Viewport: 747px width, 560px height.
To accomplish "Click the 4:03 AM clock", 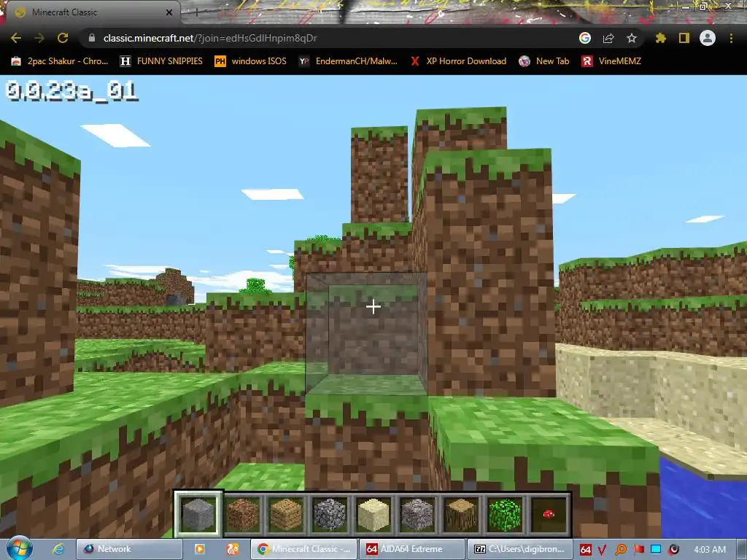I will (x=709, y=550).
